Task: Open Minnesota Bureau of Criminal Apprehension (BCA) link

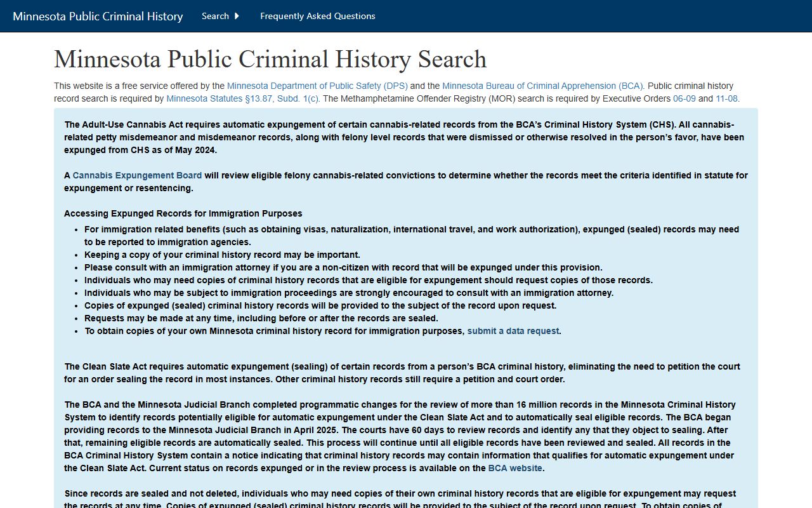Action: [x=543, y=86]
